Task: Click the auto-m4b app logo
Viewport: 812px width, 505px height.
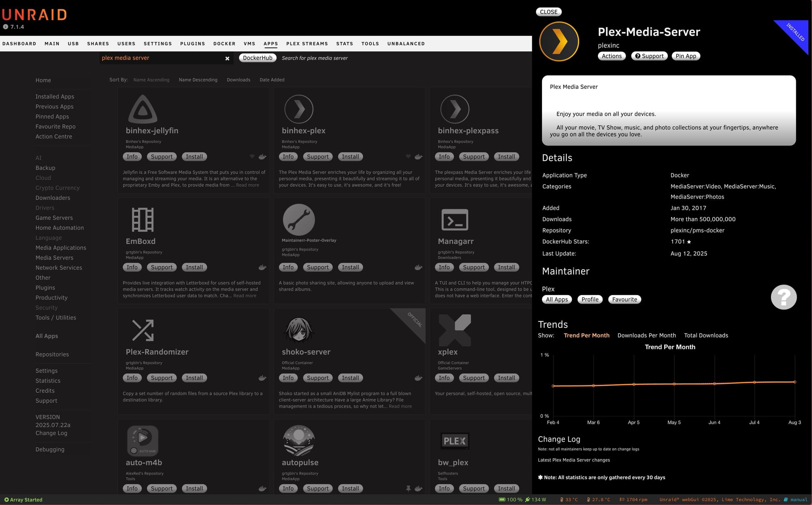Action: pyautogui.click(x=143, y=440)
